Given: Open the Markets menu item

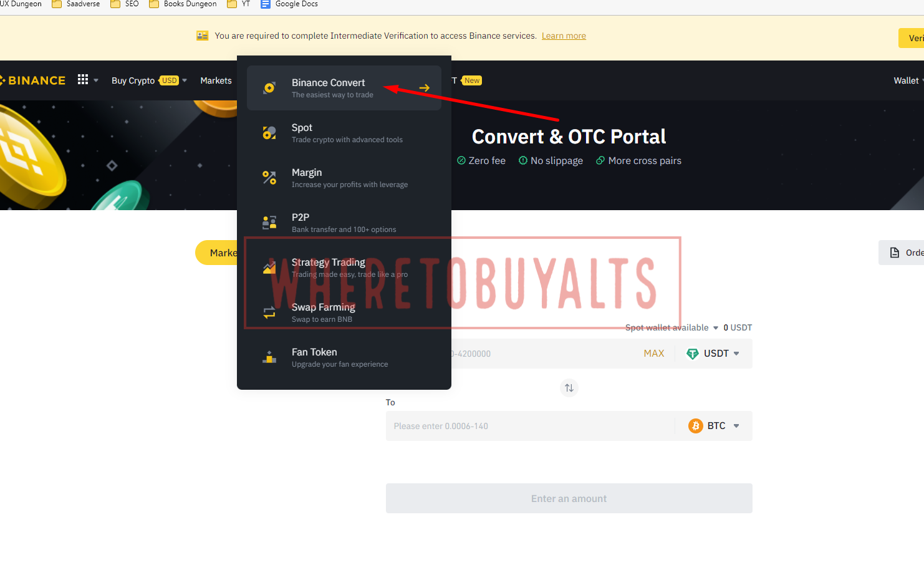Looking at the screenshot, I should pos(216,80).
